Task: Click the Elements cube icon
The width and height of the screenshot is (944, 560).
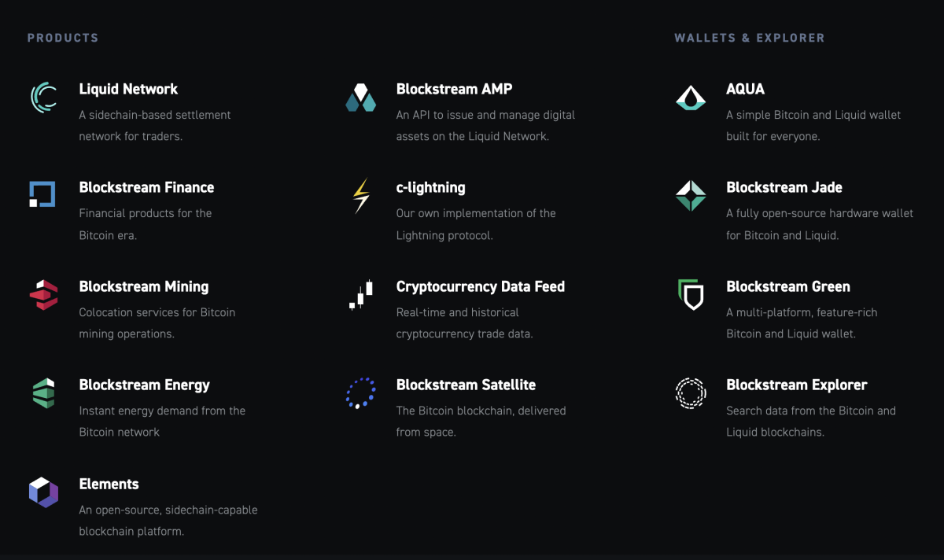Action: [x=43, y=492]
